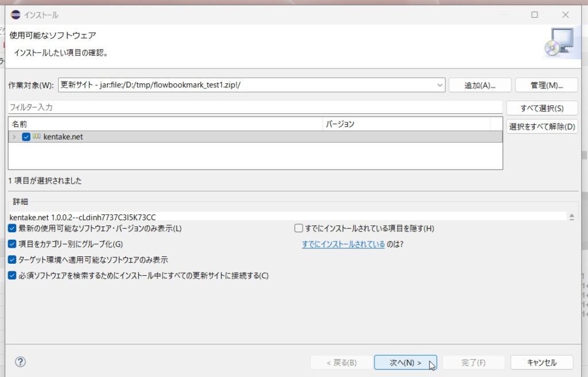Enable すでにインストールされている項目を隠す checkbox
Image resolution: width=588 pixels, height=377 pixels.
(299, 228)
